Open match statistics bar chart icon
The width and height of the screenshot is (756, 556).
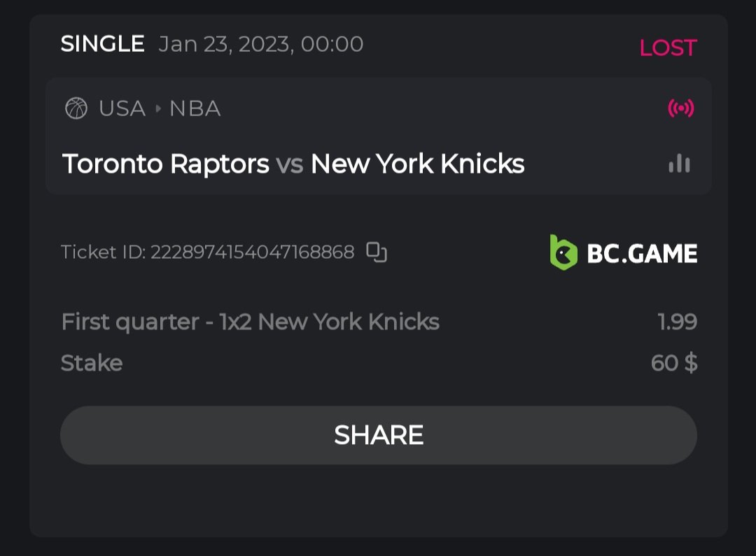click(679, 164)
